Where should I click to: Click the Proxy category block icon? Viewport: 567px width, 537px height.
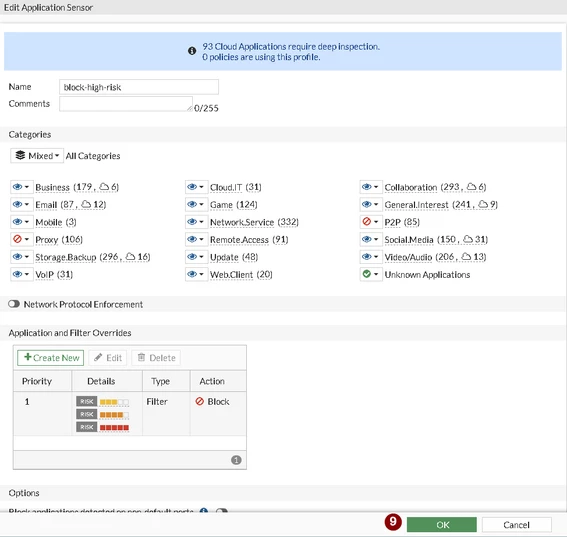pos(17,239)
